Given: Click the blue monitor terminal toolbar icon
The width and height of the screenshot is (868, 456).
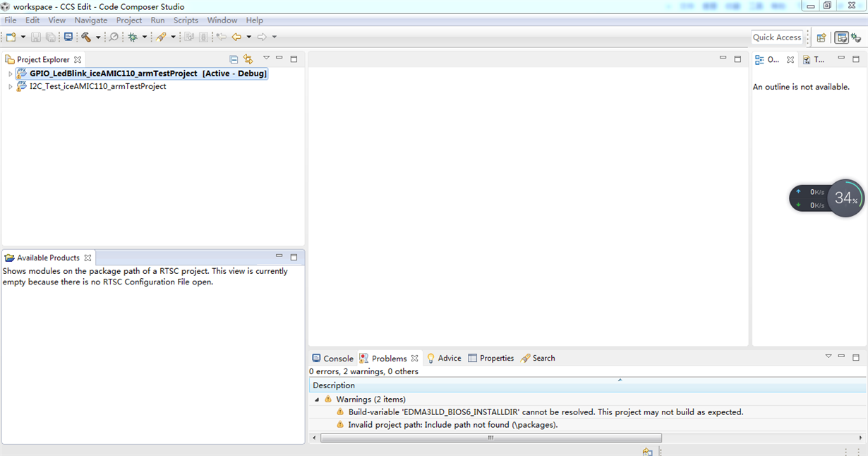Looking at the screenshot, I should click(x=68, y=37).
